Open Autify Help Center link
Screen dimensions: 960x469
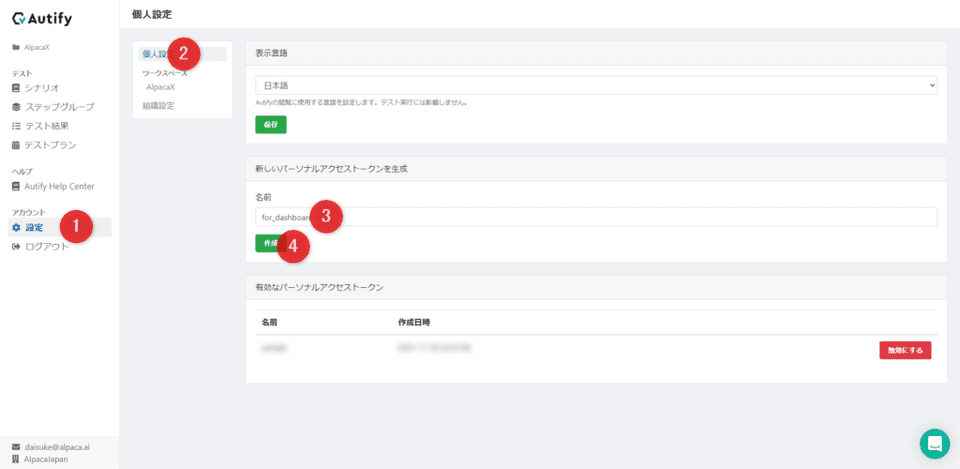pos(59,186)
